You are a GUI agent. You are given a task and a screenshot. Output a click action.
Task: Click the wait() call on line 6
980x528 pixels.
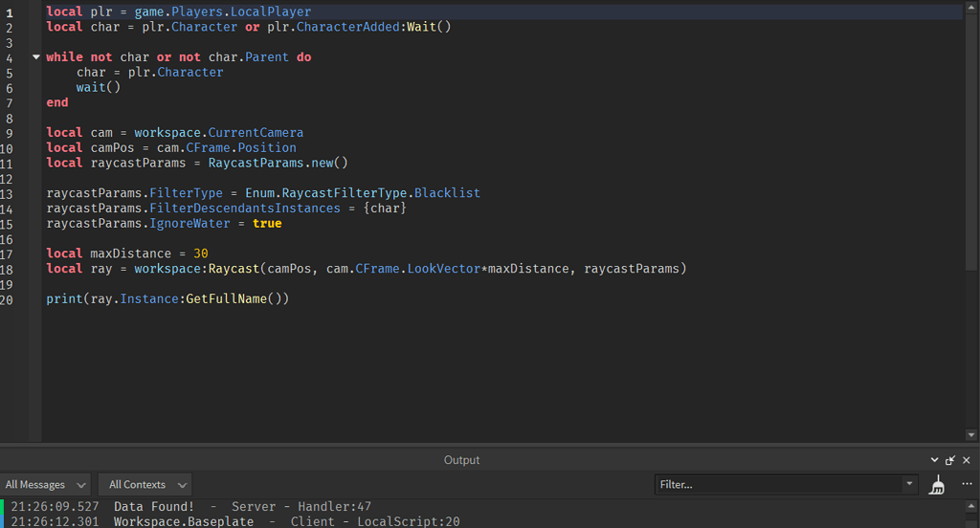99,87
